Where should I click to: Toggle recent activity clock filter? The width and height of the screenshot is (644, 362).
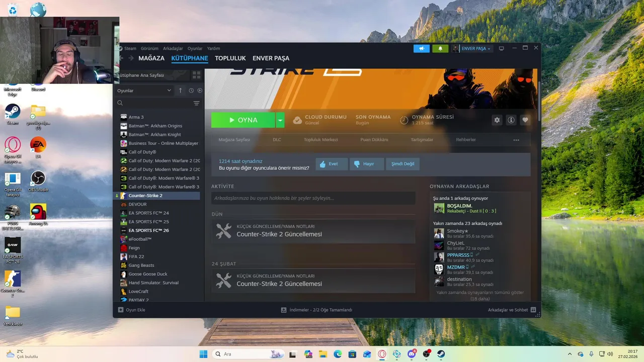191,90
